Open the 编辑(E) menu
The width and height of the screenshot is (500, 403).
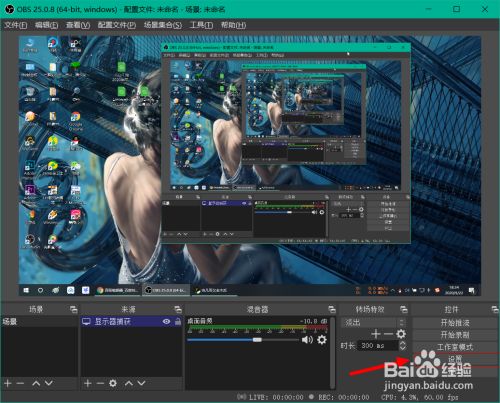[x=46, y=25]
